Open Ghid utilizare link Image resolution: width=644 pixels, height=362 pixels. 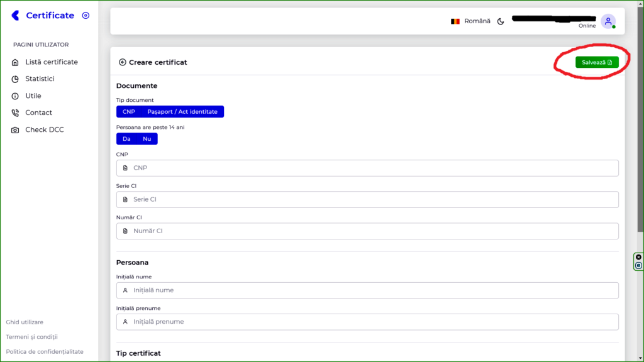(x=25, y=322)
